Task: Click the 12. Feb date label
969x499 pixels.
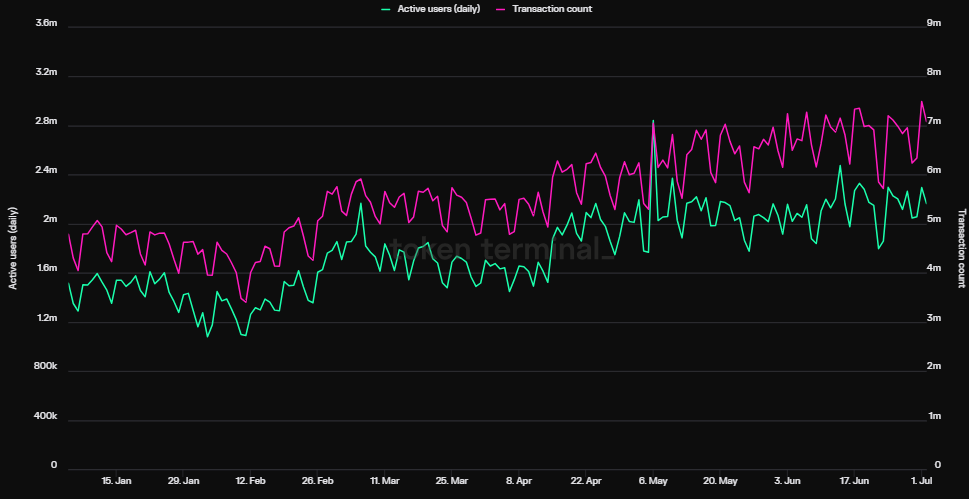Action: (250, 480)
